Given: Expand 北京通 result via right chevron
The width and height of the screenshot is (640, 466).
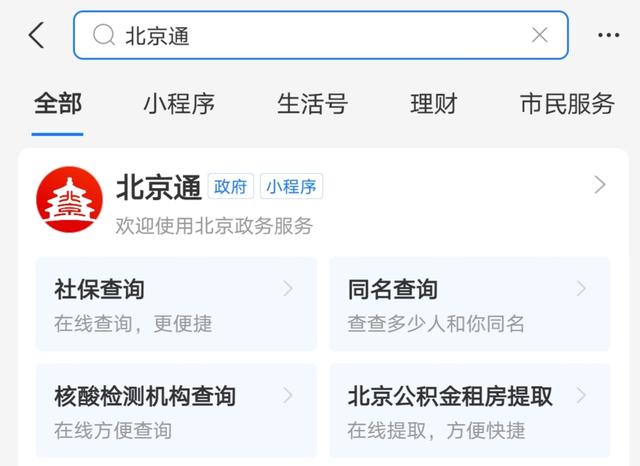Looking at the screenshot, I should pos(600,185).
